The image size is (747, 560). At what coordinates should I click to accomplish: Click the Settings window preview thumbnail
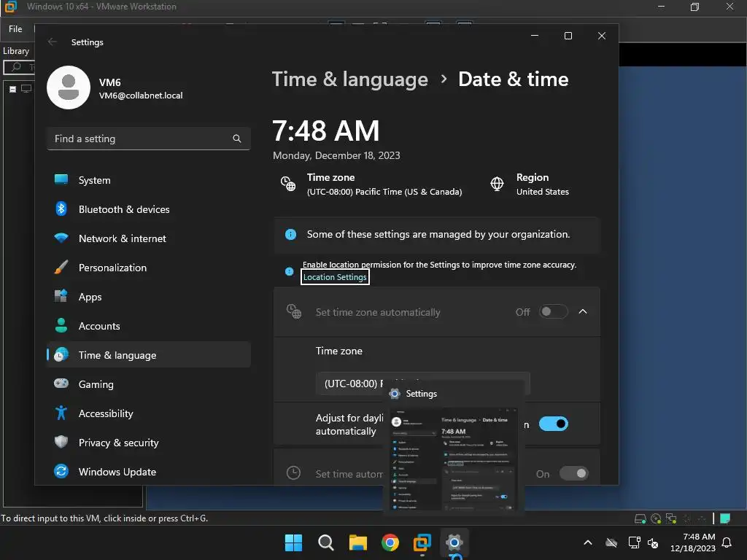pos(454,459)
